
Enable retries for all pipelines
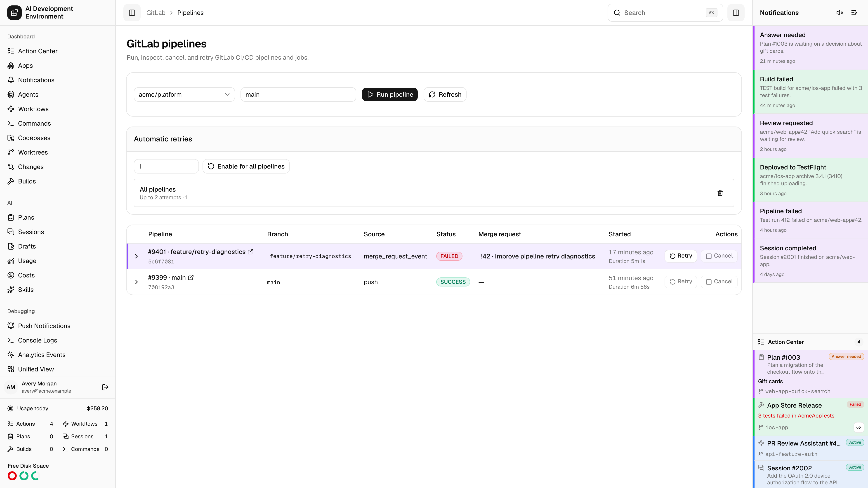pos(246,166)
